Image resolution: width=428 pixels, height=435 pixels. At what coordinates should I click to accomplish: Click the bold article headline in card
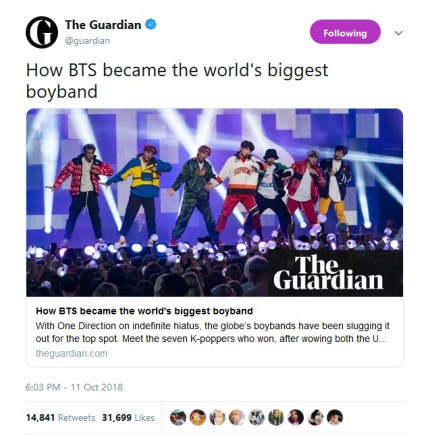pos(144,311)
